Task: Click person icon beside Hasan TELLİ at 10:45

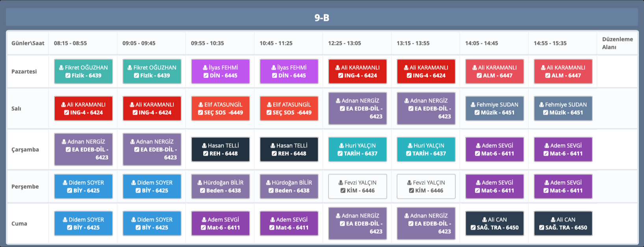Action: (x=273, y=146)
